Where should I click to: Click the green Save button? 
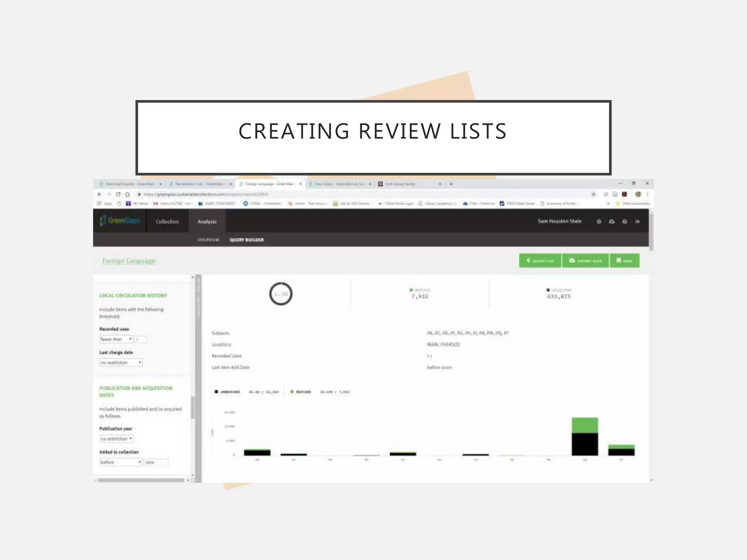(x=624, y=260)
